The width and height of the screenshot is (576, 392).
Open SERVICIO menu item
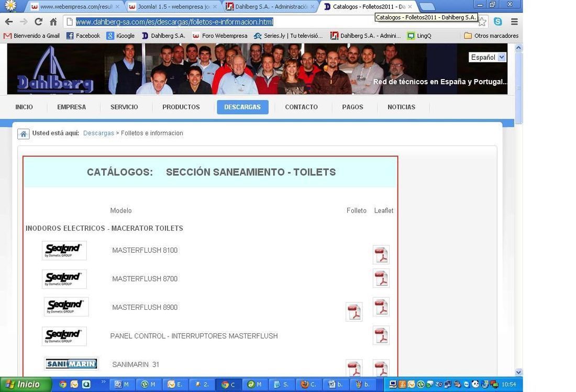click(x=124, y=107)
